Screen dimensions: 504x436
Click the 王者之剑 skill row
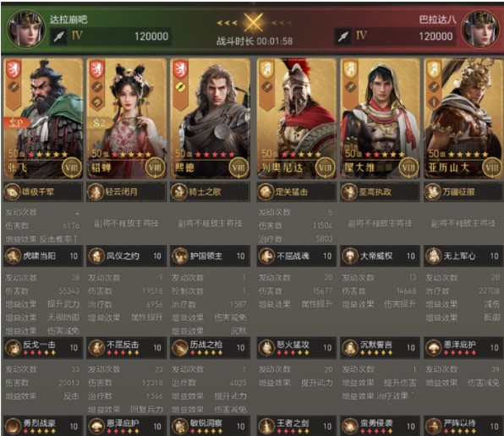[296, 426]
